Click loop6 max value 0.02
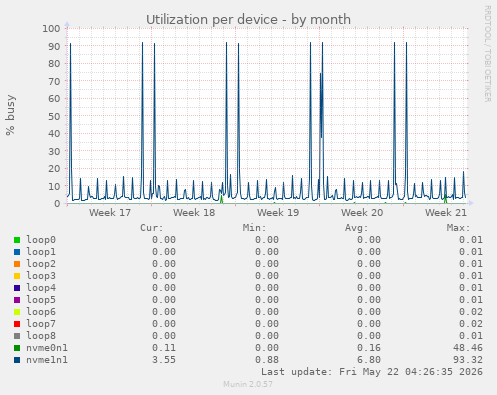The width and height of the screenshot is (497, 395). [471, 312]
